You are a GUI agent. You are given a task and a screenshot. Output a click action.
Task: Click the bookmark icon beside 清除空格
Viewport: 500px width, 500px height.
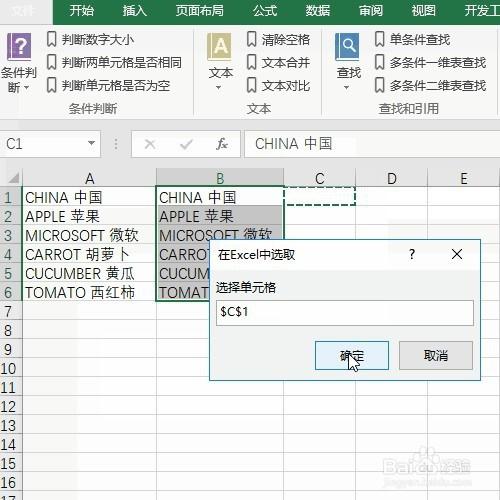tap(252, 39)
